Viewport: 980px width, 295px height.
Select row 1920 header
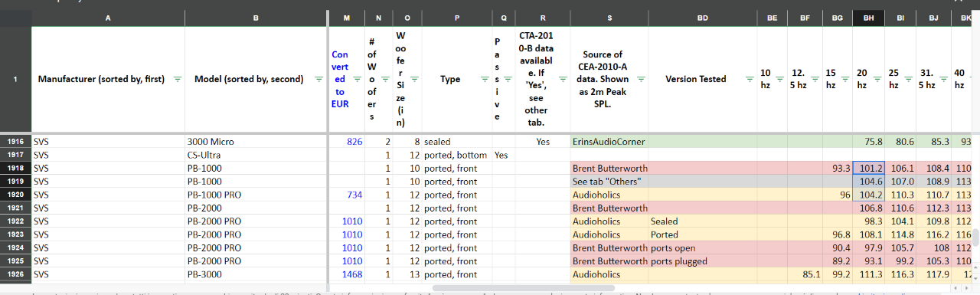15,195
